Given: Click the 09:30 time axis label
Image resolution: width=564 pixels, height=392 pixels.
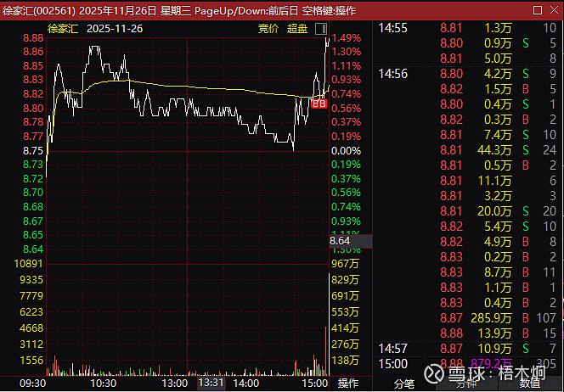Looking at the screenshot, I should click(32, 384).
